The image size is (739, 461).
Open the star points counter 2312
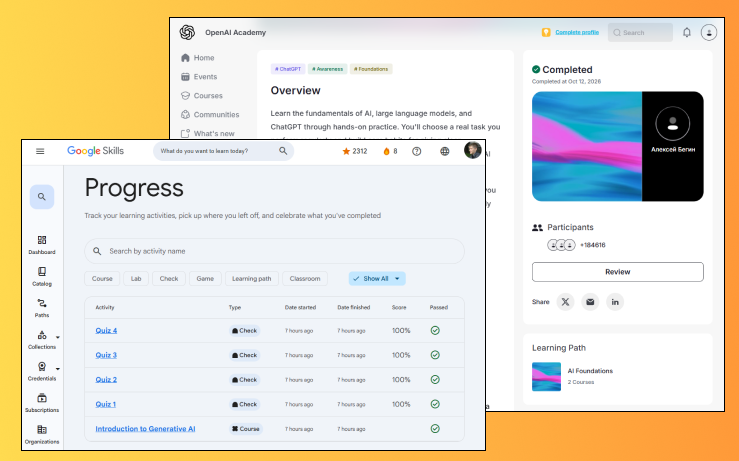[x=354, y=151]
